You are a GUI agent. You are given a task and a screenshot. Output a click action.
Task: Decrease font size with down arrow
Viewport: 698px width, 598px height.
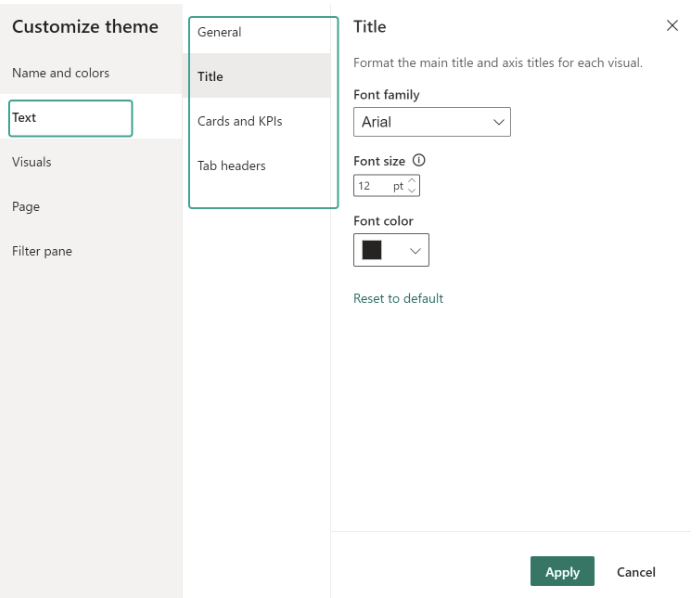(413, 190)
